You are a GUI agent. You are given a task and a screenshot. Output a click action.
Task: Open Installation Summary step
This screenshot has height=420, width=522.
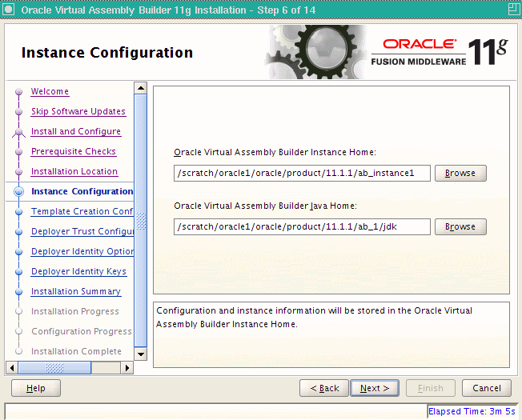click(76, 291)
